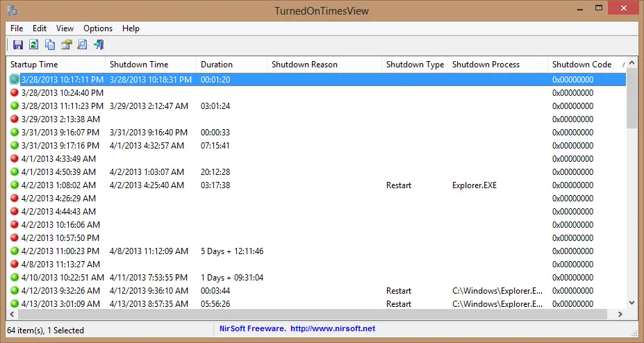The width and height of the screenshot is (644, 343).
Task: Click green status icon for 3/31/2013 9:16:07 PM
Action: coord(15,132)
